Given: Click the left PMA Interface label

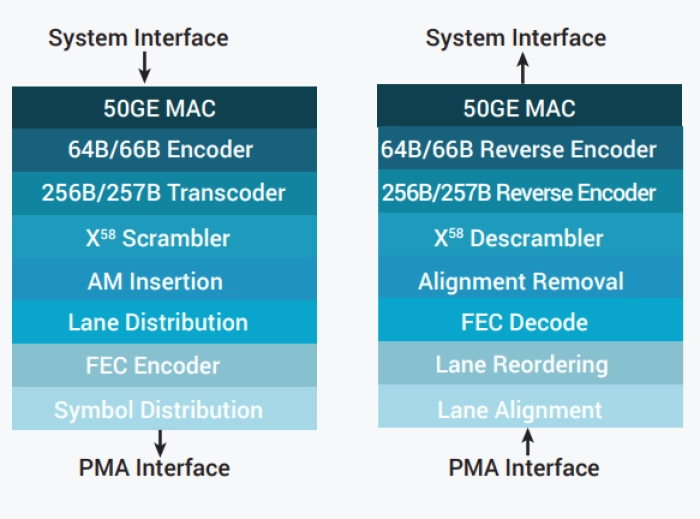Looking at the screenshot, I should pos(154,468).
